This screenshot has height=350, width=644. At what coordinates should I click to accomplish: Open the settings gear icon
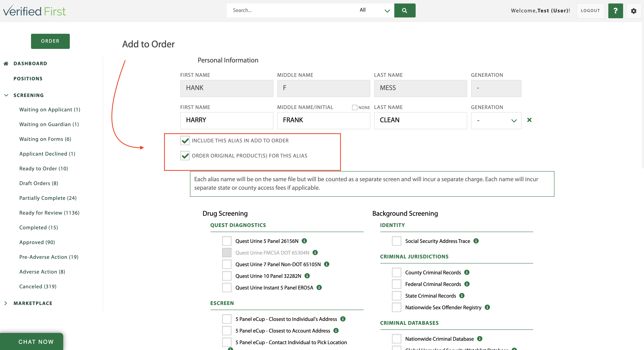coord(634,11)
